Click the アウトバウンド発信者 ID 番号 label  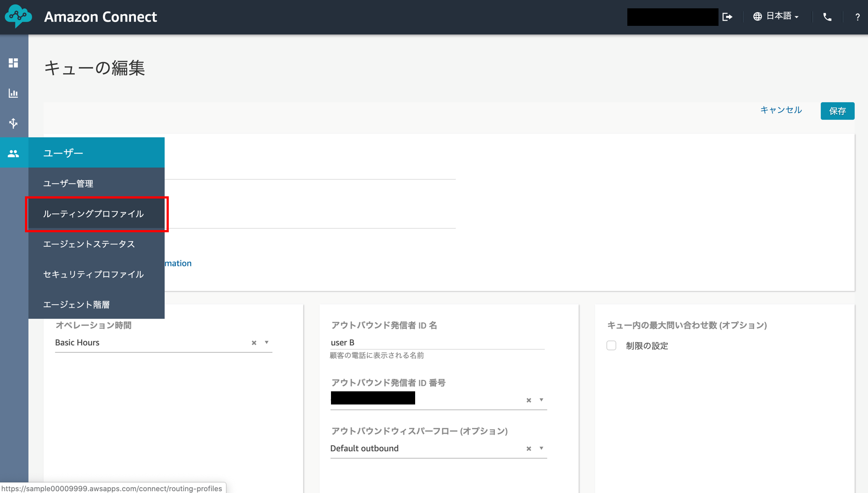tap(388, 383)
